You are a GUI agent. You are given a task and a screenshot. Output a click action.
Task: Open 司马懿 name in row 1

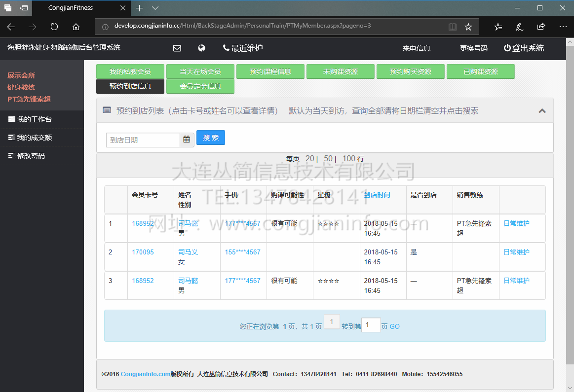tap(188, 223)
